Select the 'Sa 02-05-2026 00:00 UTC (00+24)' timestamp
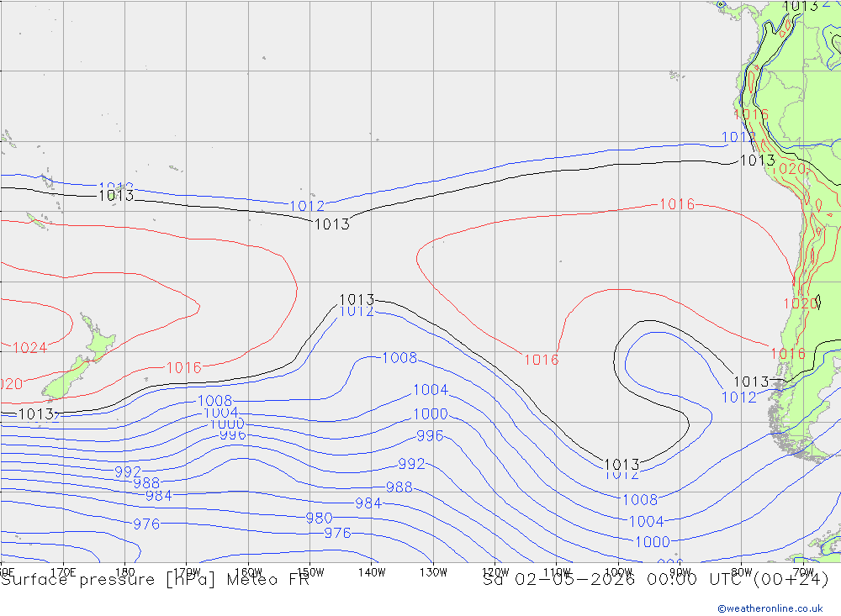This screenshot has height=616, width=841. tap(655, 580)
